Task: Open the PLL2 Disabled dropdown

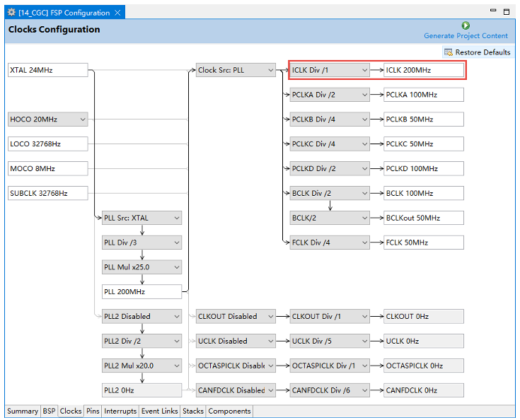Action: (141, 317)
